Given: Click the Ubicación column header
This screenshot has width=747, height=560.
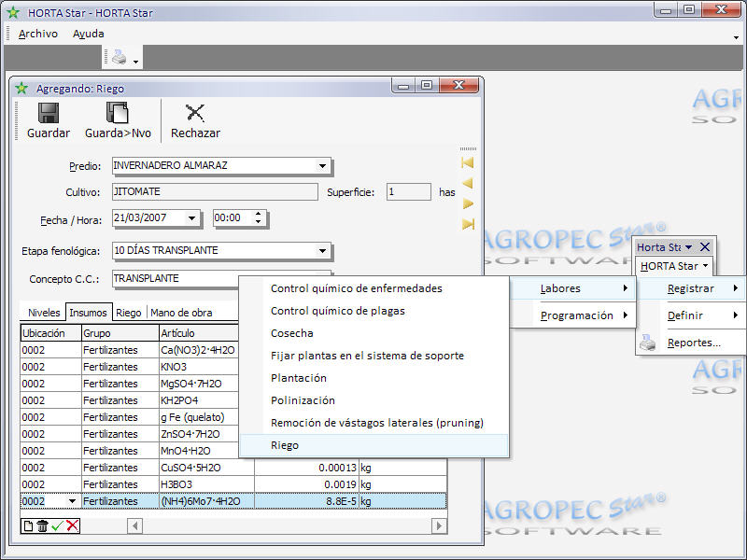Looking at the screenshot, I should tap(51, 333).
